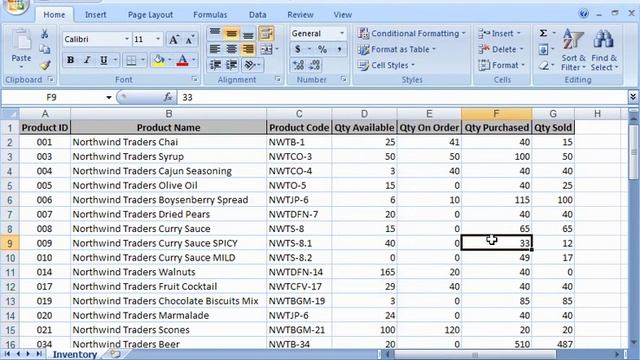Click Delete cells button
This screenshot has height=360, width=640.
click(500, 49)
